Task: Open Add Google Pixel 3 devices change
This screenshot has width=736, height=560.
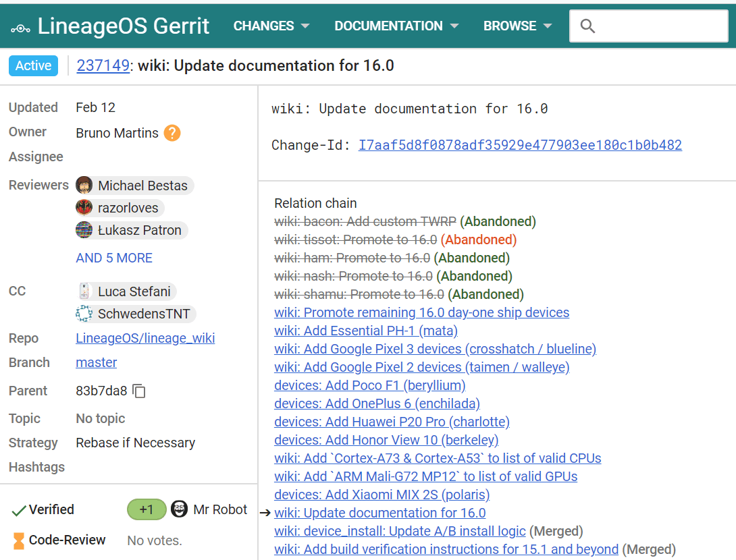Action: (435, 349)
